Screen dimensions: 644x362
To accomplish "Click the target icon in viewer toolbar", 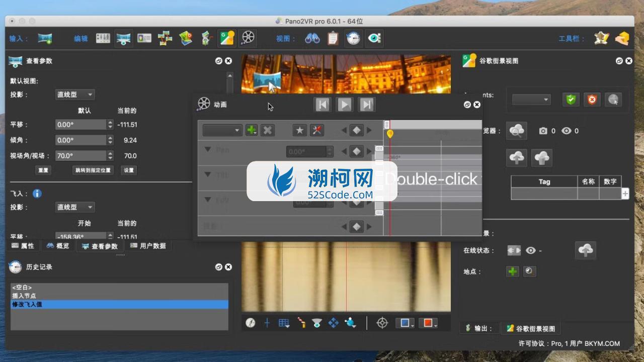I will point(382,323).
